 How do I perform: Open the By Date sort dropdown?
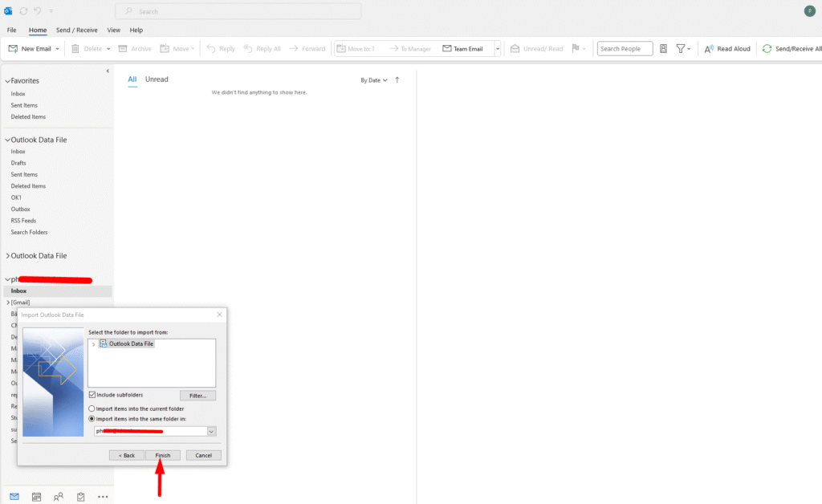[x=374, y=80]
